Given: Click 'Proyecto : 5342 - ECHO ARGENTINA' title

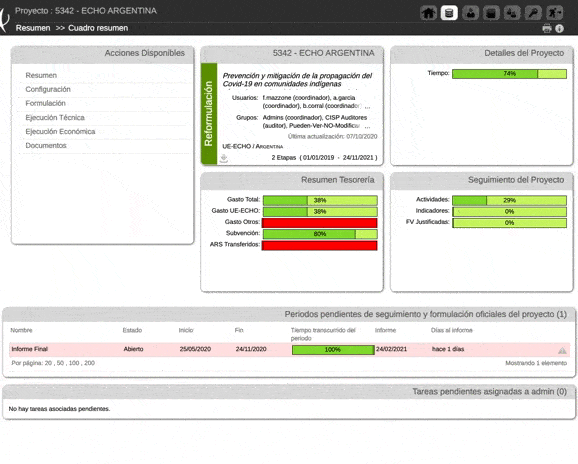Looking at the screenshot, I should pyautogui.click(x=86, y=11).
